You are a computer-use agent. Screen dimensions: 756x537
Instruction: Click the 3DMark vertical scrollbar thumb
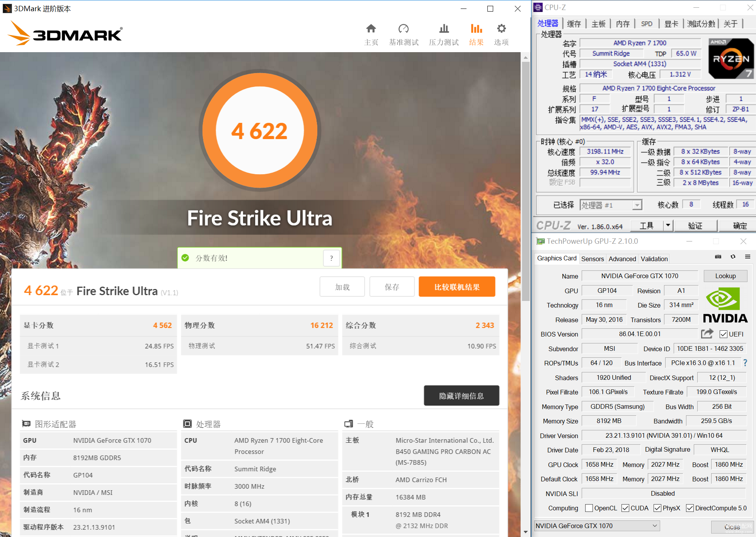(x=526, y=181)
